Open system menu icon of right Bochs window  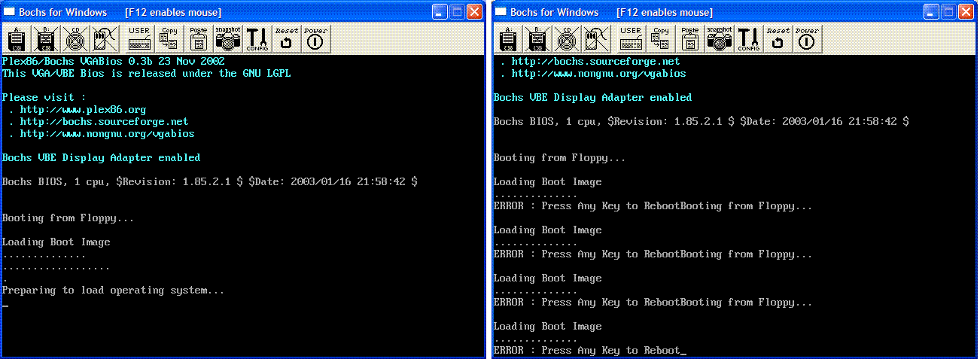click(501, 12)
